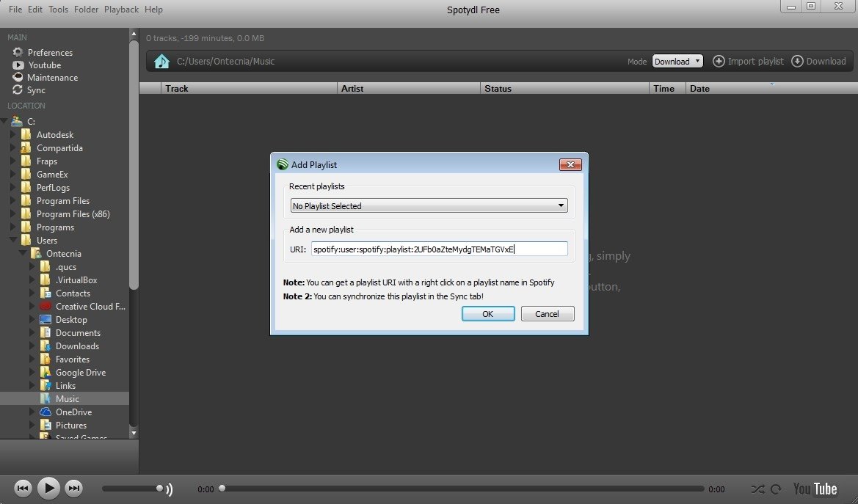Open the Playback menu

121,10
